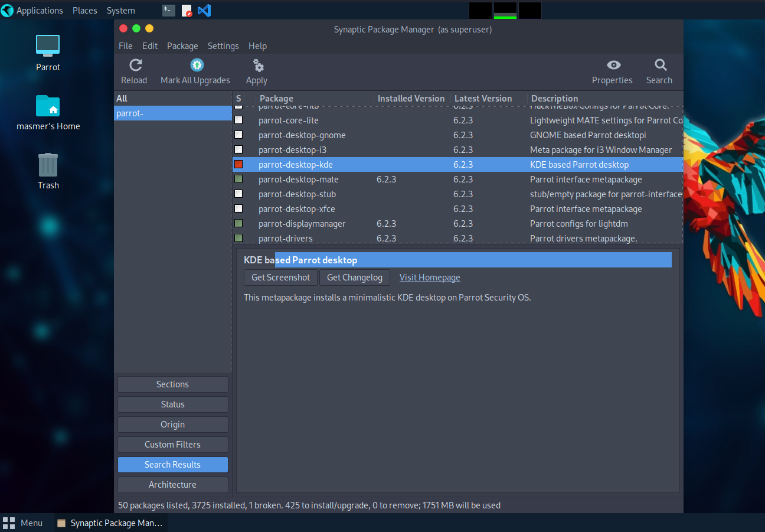Switch to the Architecture filter view
The image size is (765, 532).
(x=172, y=484)
